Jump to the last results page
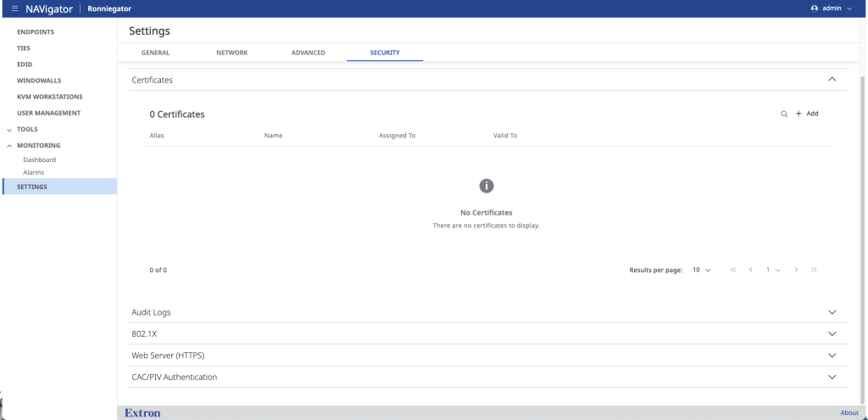The height and width of the screenshot is (420, 868). click(814, 270)
